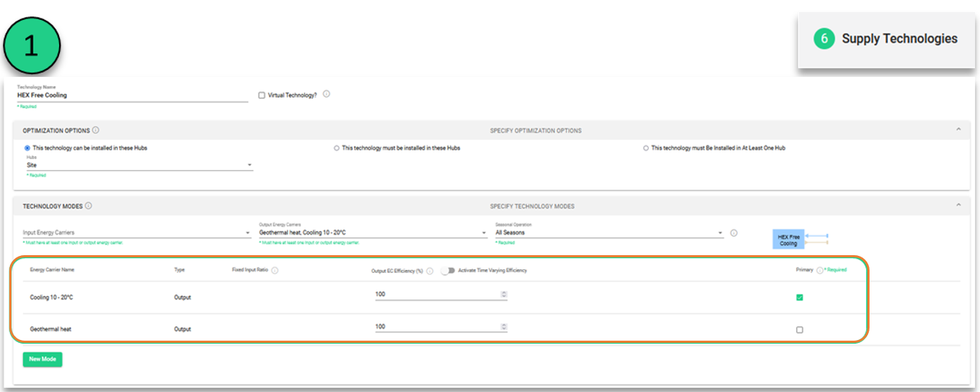Toggle Activate Time Varying Efficiency switch
980x392 pixels.
pyautogui.click(x=448, y=270)
